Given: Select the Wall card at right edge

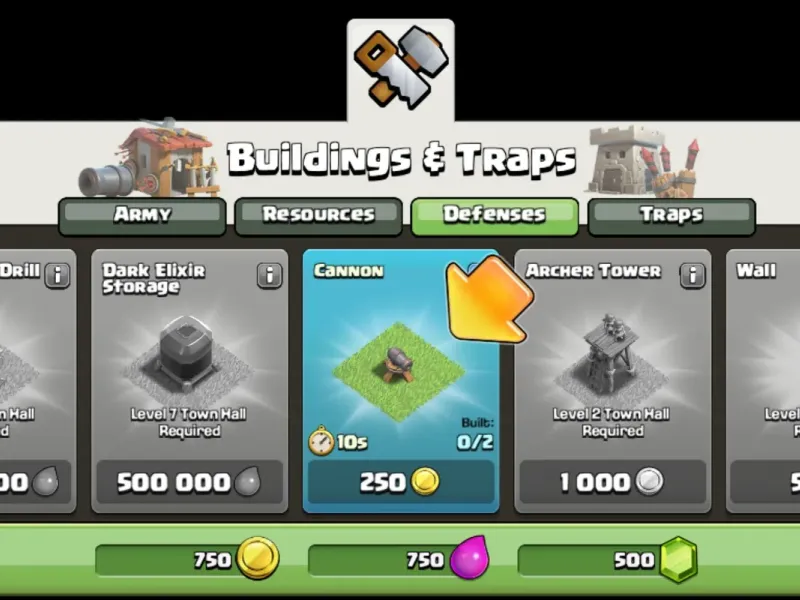Looking at the screenshot, I should 763,381.
